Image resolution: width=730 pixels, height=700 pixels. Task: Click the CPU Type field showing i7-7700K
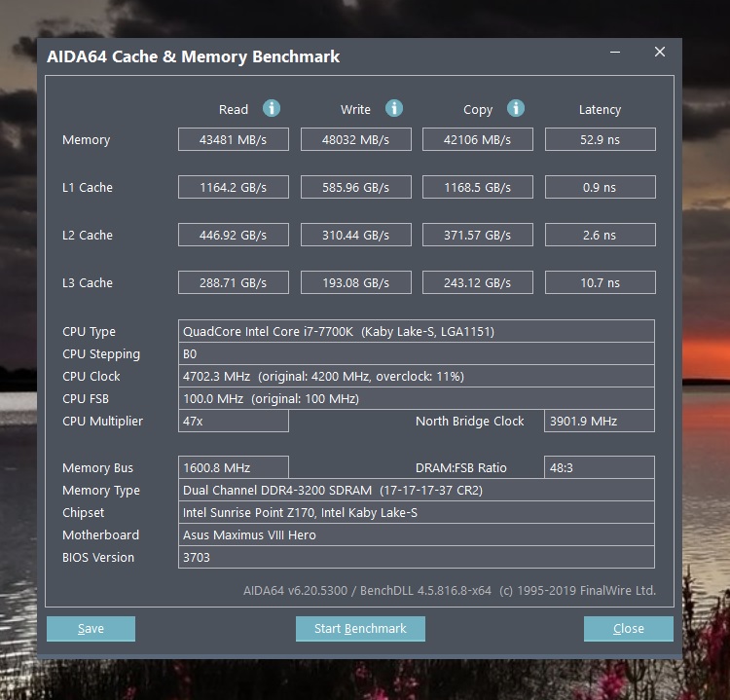pyautogui.click(x=417, y=331)
